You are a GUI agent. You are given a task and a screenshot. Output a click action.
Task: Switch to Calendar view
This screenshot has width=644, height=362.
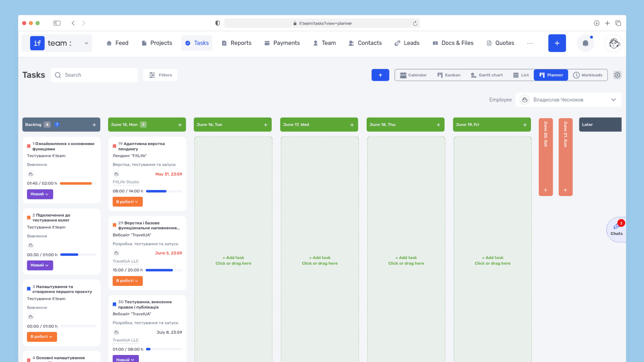pyautogui.click(x=413, y=75)
